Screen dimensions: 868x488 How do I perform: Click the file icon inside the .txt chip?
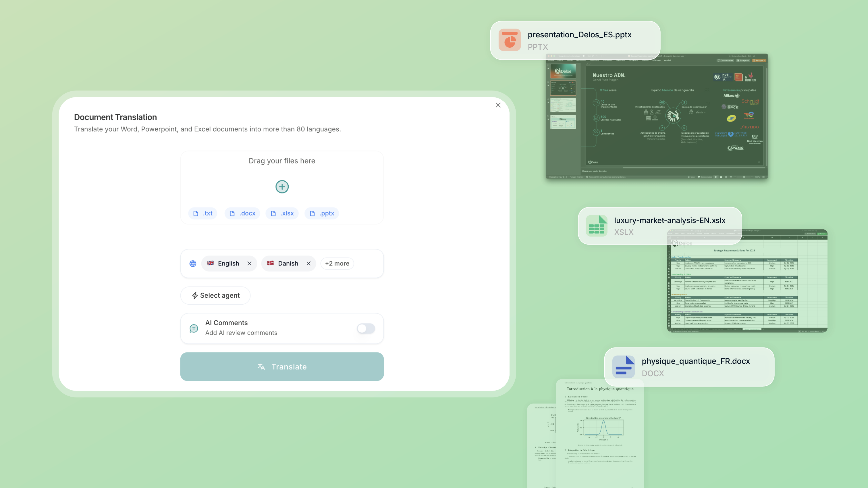[196, 213]
